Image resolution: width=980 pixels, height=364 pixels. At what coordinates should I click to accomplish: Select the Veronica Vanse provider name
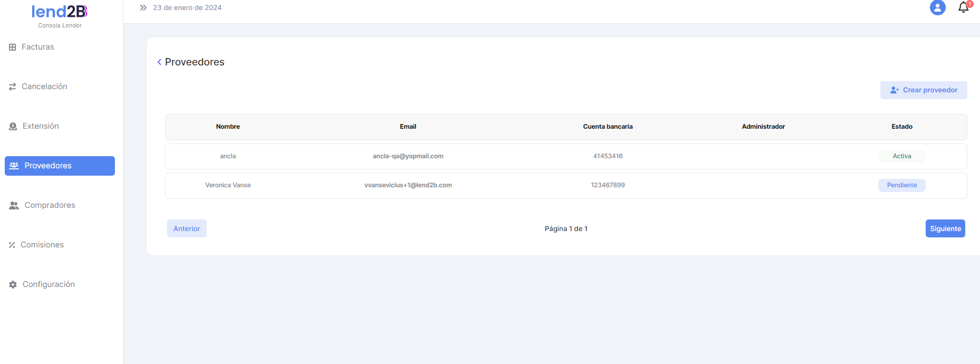pos(228,185)
